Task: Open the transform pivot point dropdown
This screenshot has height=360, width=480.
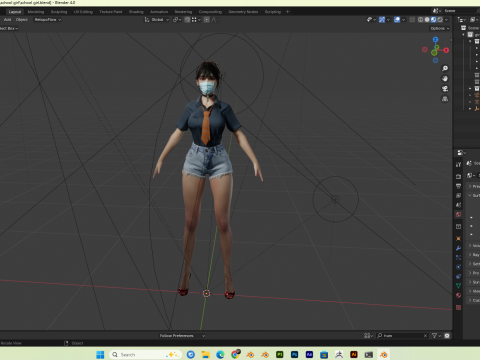Action: [177, 20]
